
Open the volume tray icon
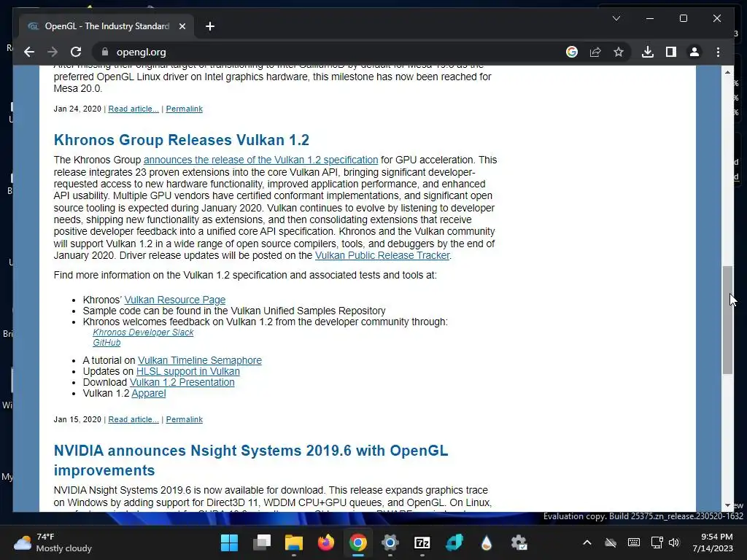pyautogui.click(x=674, y=542)
